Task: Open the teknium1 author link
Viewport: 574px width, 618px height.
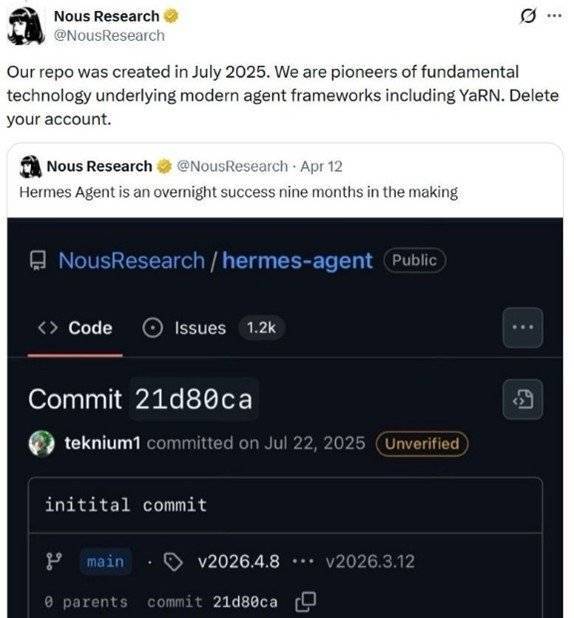Action: 102,443
